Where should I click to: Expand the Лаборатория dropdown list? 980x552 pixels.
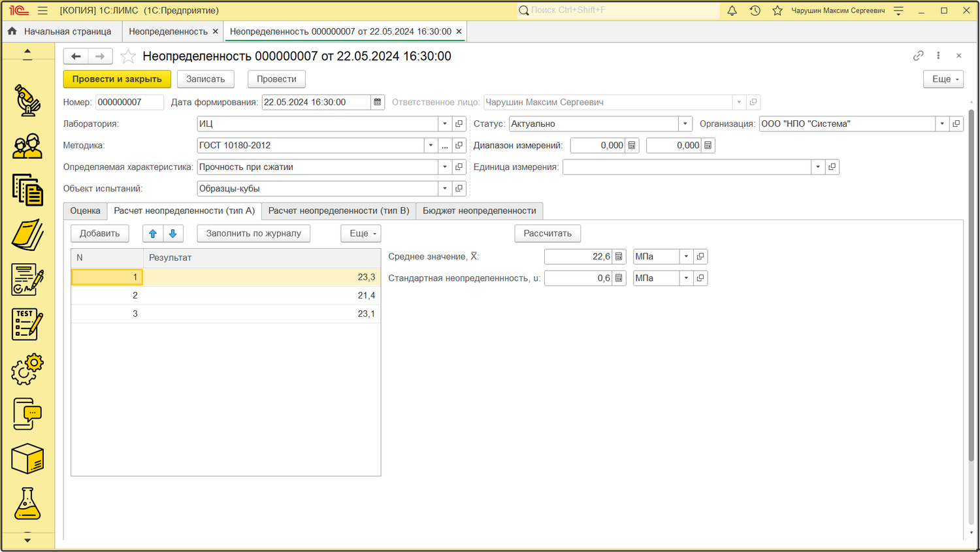click(445, 123)
